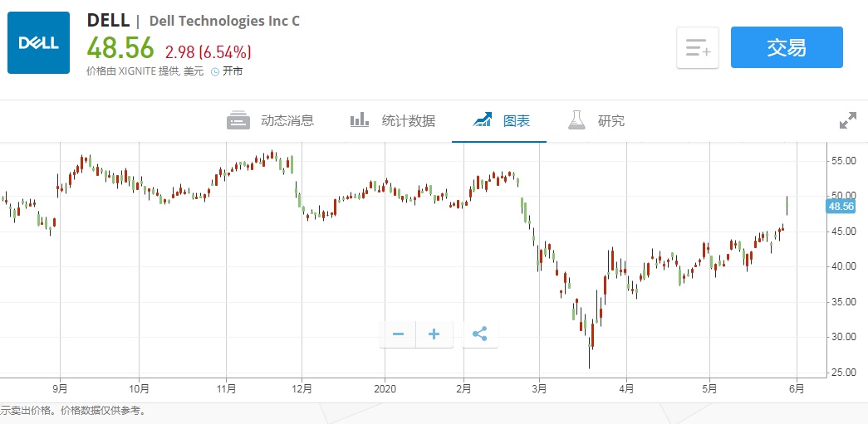Zoom out the chart with minus button

point(398,334)
